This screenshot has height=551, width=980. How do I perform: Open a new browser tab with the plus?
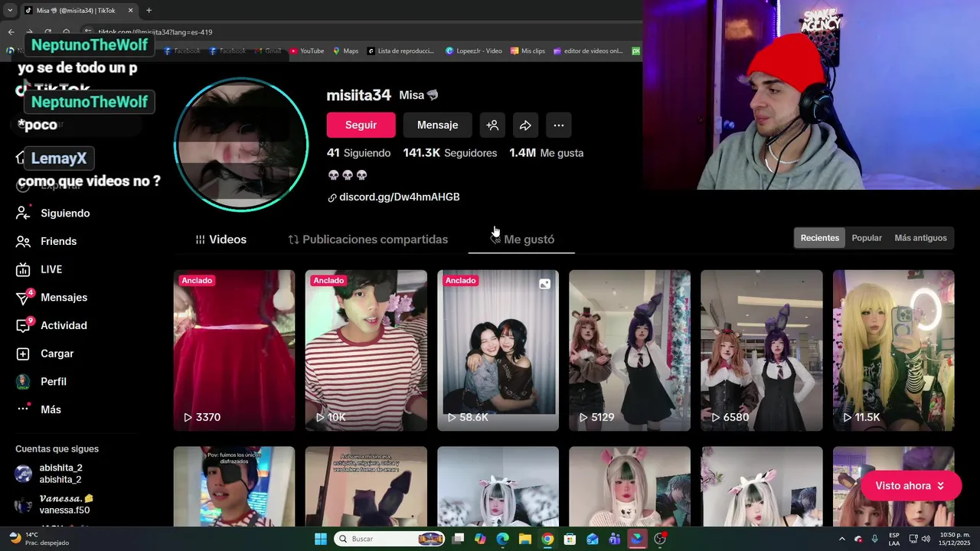click(149, 11)
